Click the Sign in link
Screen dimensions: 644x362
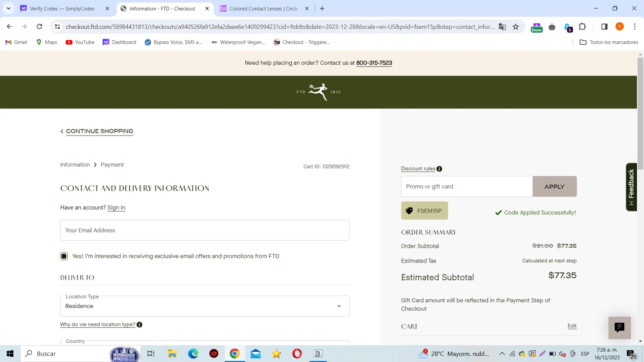click(x=116, y=208)
